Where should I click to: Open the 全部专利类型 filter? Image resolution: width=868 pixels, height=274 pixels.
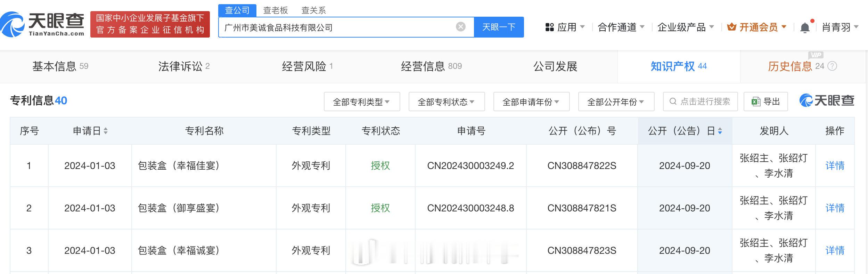[x=362, y=102]
